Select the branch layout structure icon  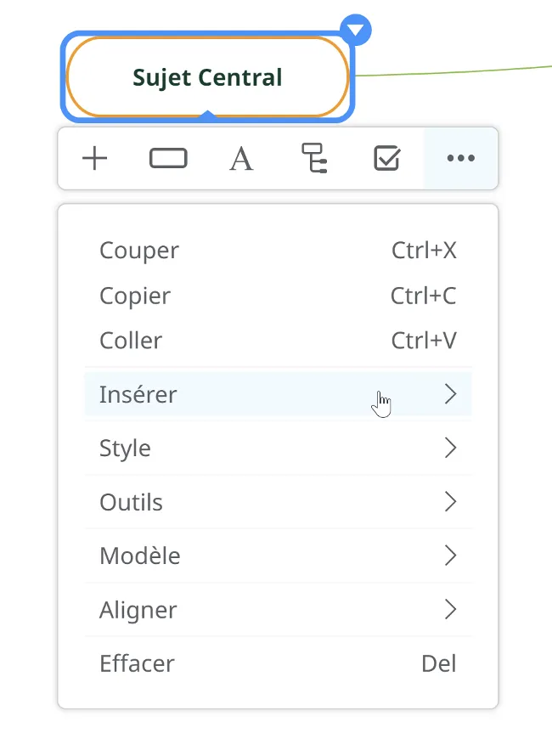(314, 158)
